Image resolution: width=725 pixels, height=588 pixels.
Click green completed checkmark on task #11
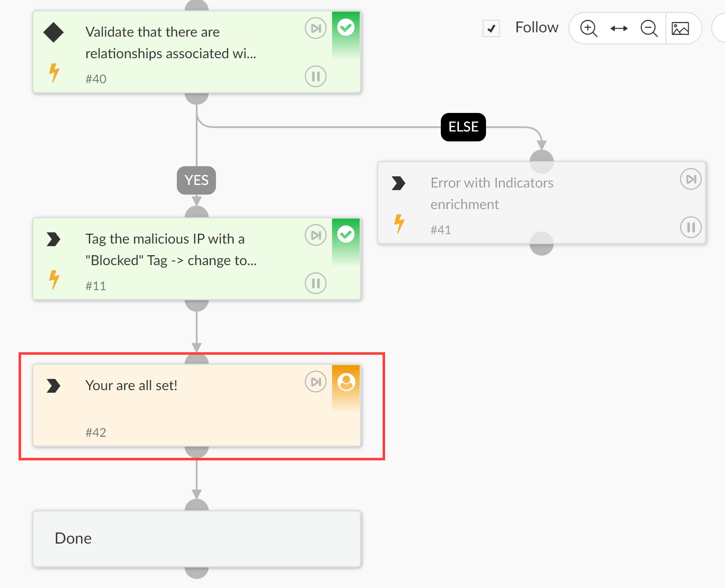[346, 235]
